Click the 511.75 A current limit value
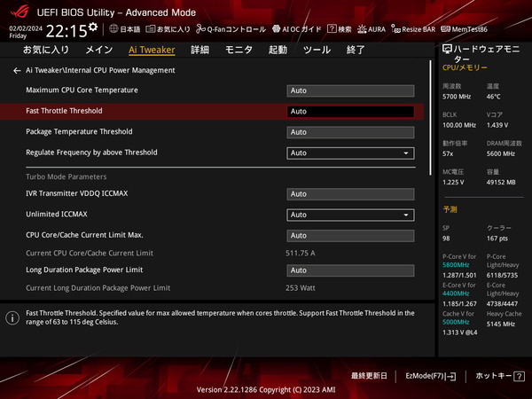The height and width of the screenshot is (399, 532). pos(301,253)
